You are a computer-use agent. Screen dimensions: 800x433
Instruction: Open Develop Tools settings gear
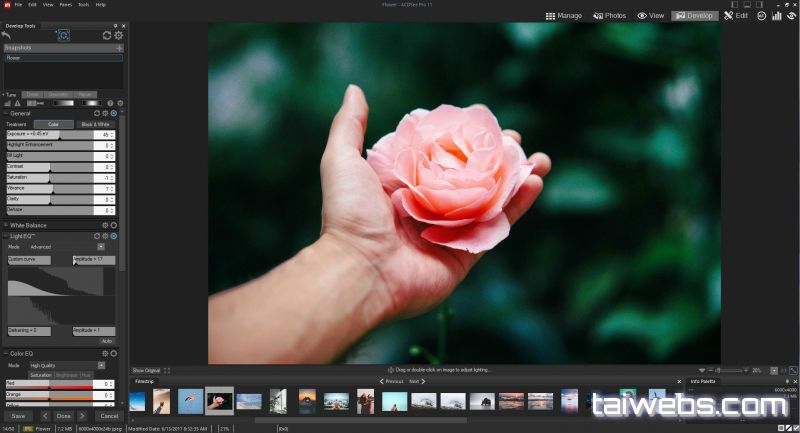(x=119, y=35)
